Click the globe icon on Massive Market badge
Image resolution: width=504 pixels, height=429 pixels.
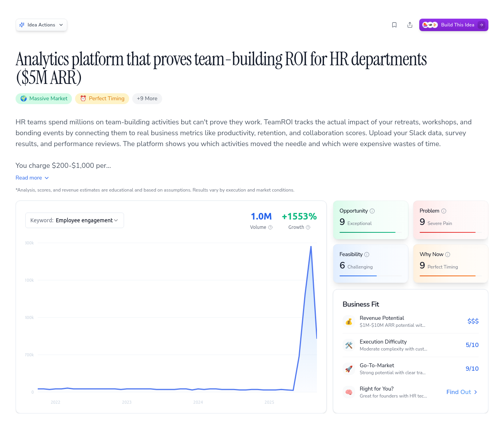pos(24,98)
